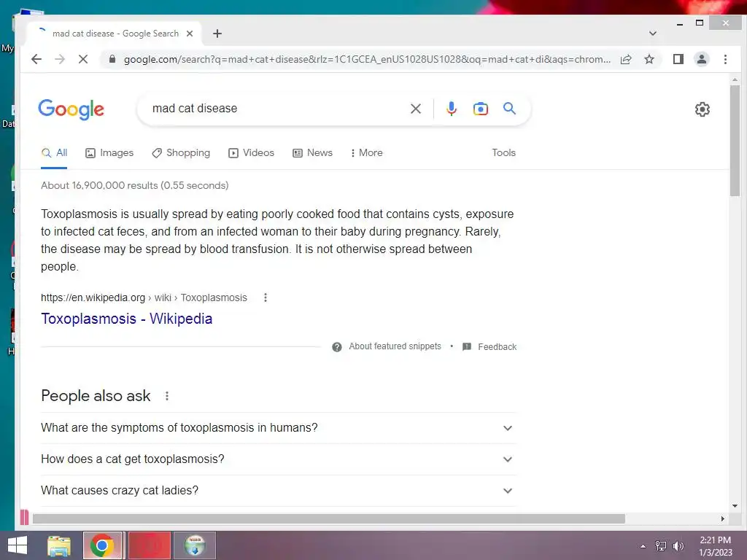Bookmark this tab with the star icon

pos(649,59)
